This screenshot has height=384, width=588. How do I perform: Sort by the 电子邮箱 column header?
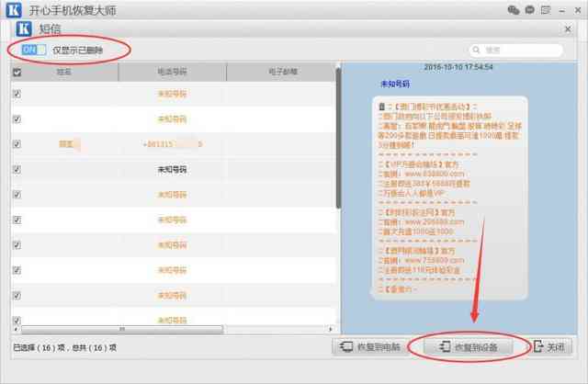click(x=283, y=72)
